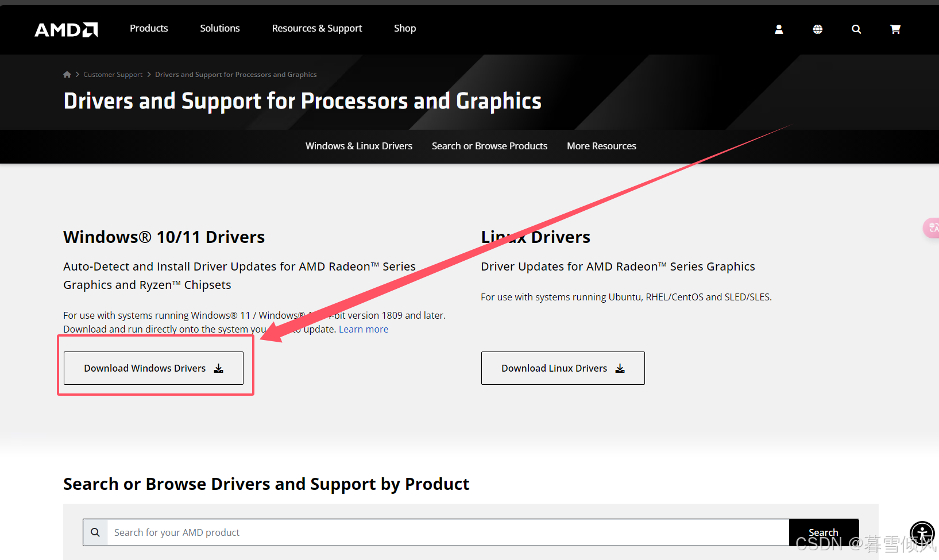Click the header search magnifier icon
The height and width of the screenshot is (560, 939).
pos(856,29)
